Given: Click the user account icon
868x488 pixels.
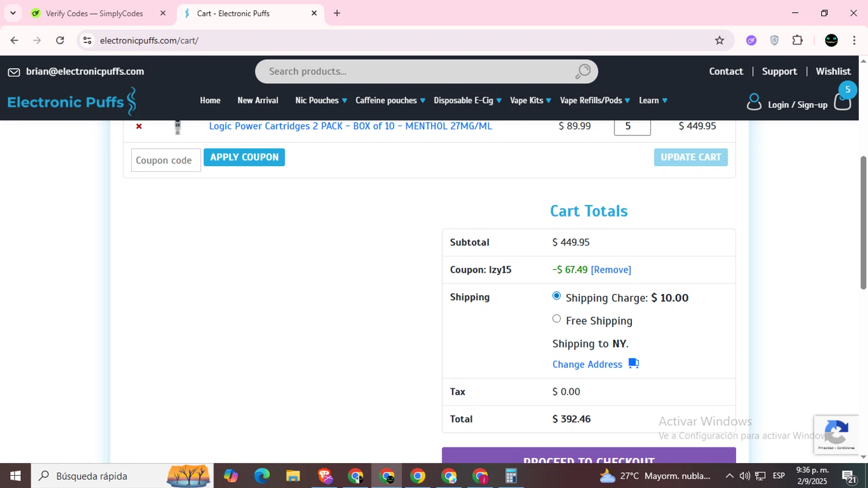Looking at the screenshot, I should 754,102.
